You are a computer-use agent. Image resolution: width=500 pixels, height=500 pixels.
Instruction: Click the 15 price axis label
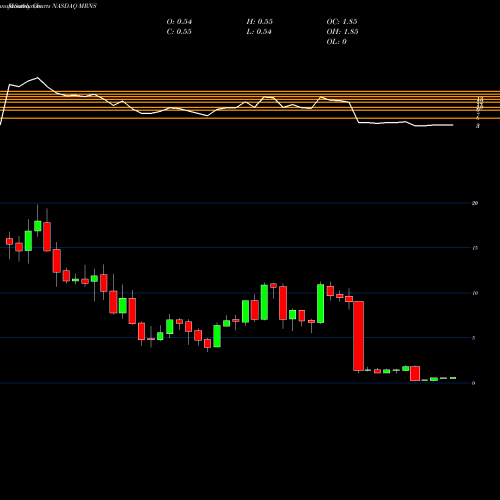[x=475, y=248]
